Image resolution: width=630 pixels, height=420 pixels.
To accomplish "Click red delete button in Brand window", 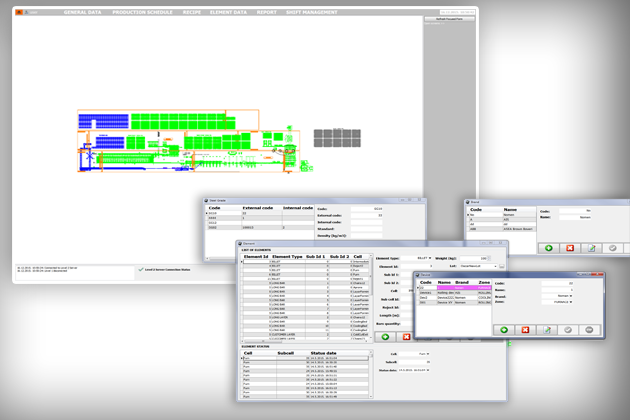I will click(x=570, y=248).
